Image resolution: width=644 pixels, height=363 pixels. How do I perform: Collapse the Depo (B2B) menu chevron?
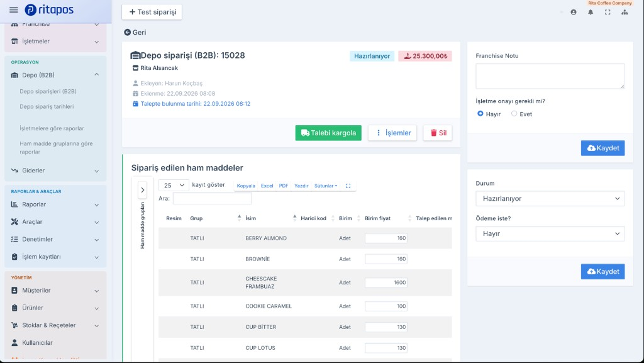coord(96,75)
